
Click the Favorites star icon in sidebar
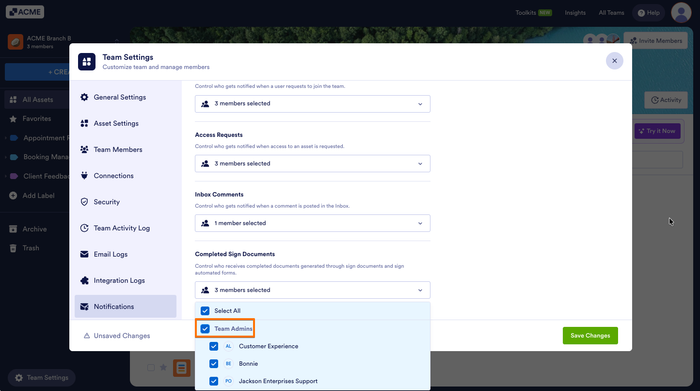pos(13,119)
